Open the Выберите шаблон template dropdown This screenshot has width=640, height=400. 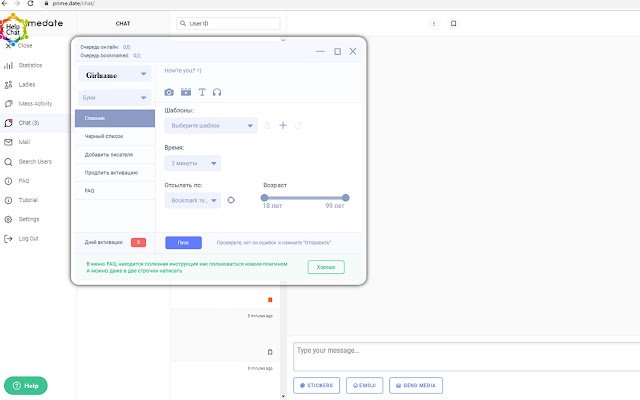pos(211,125)
